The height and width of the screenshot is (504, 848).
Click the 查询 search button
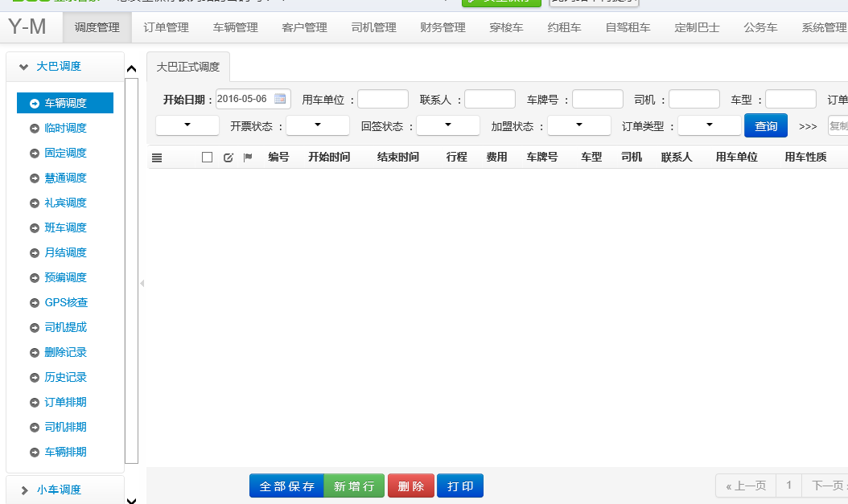(765, 126)
